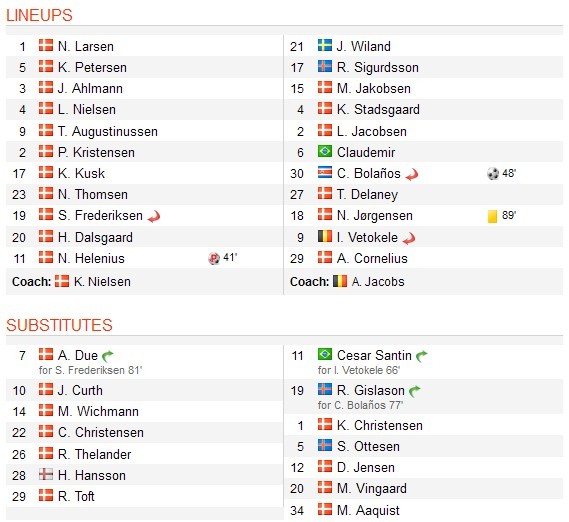This screenshot has height=522, width=569.
Task: Click the Swedish flag beside J. Wiland
Action: coord(325,45)
